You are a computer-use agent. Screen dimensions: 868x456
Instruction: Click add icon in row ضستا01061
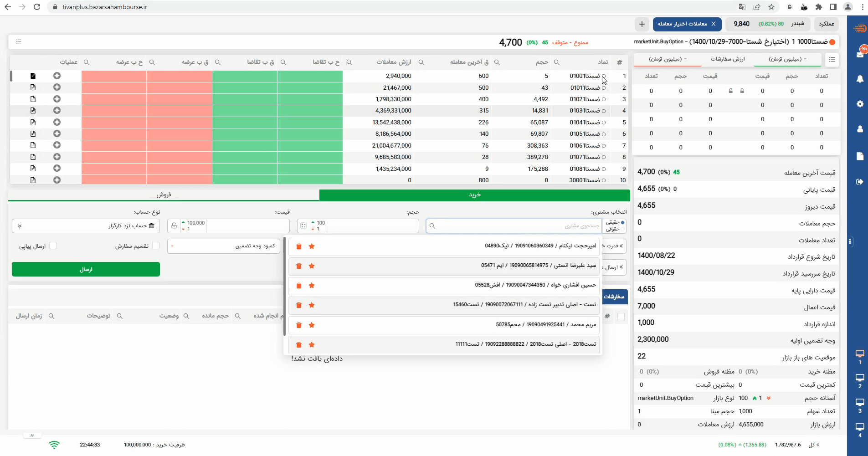coord(57,145)
